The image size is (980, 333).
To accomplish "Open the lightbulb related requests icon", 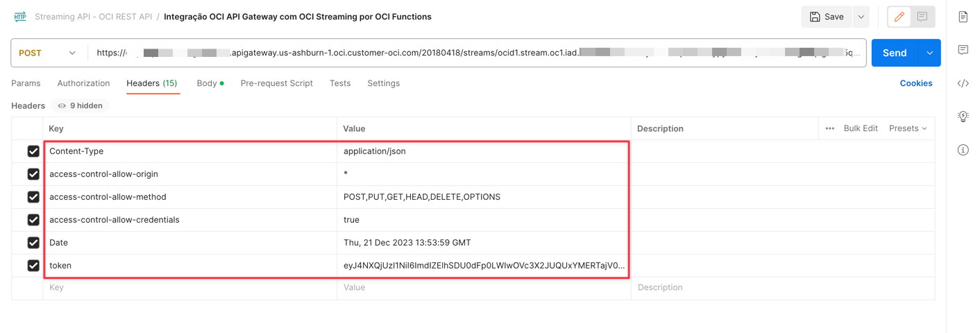I will click(963, 117).
